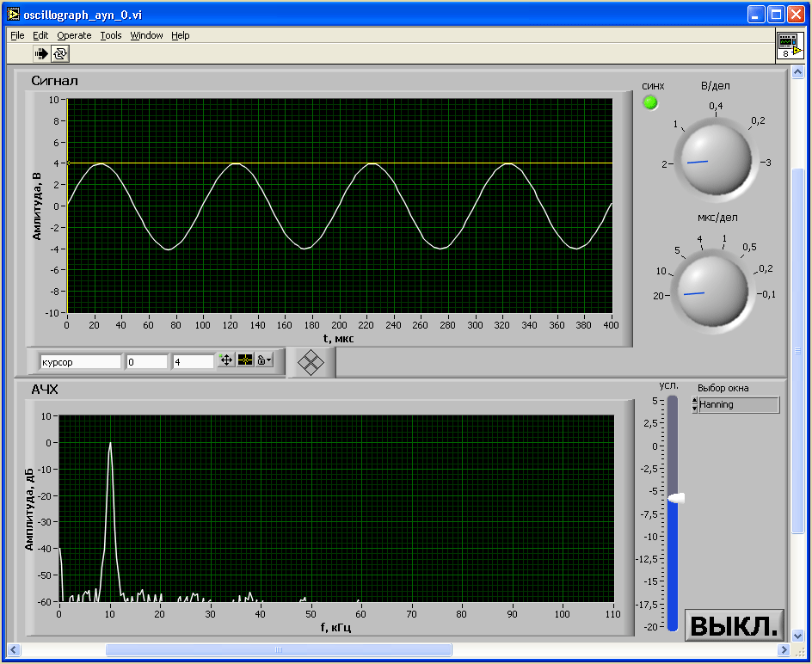
Task: Click усл. slider track near -15
Action: (x=673, y=581)
